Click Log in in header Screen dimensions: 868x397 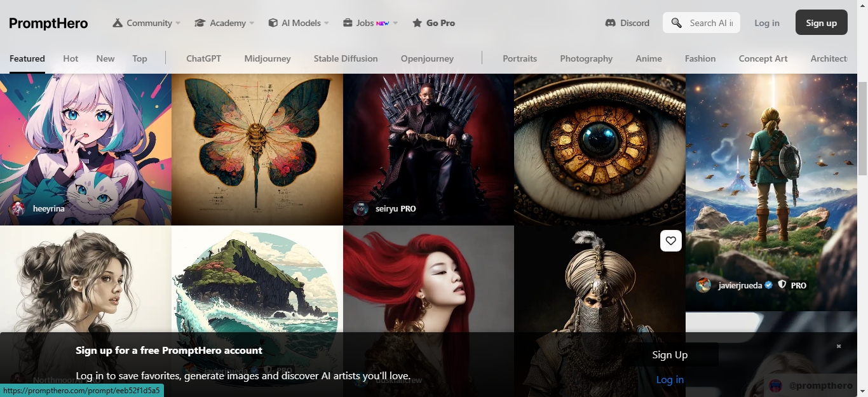(767, 23)
